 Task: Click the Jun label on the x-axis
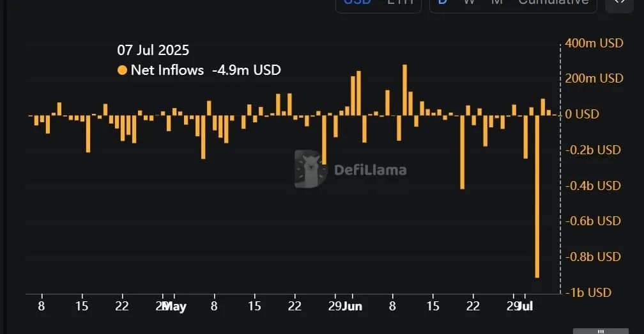(x=353, y=306)
